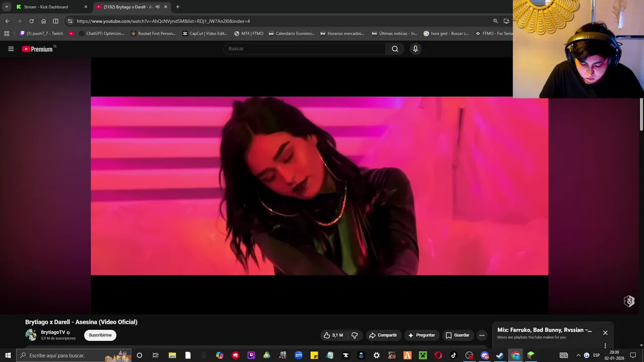
Task: Open BrytiagoTV channel avatar
Action: 31,335
